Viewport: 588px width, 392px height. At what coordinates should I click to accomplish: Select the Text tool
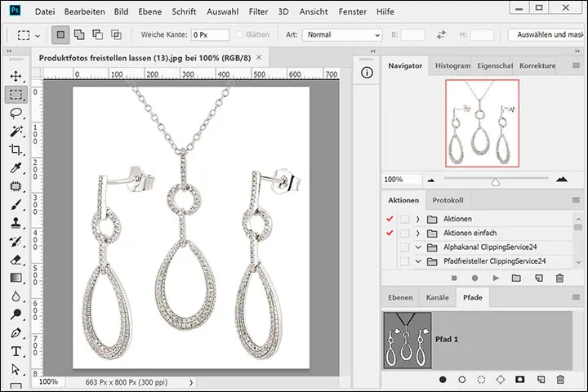click(x=16, y=352)
